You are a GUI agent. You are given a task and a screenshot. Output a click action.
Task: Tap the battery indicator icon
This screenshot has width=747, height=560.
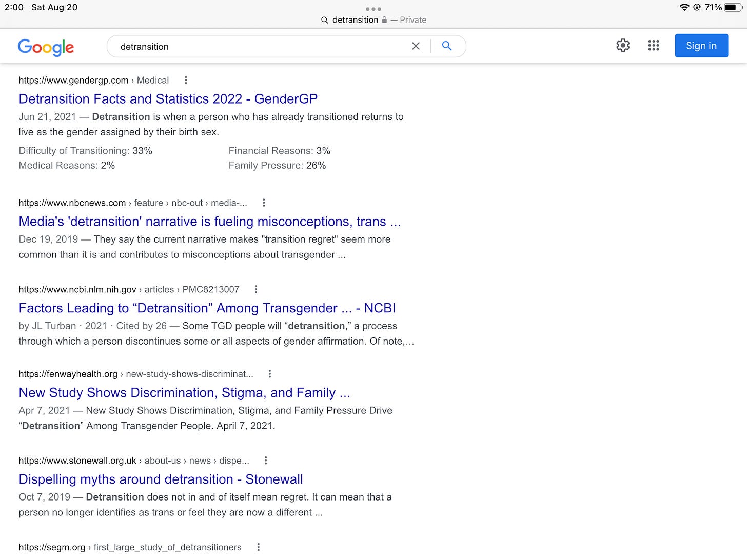click(733, 7)
